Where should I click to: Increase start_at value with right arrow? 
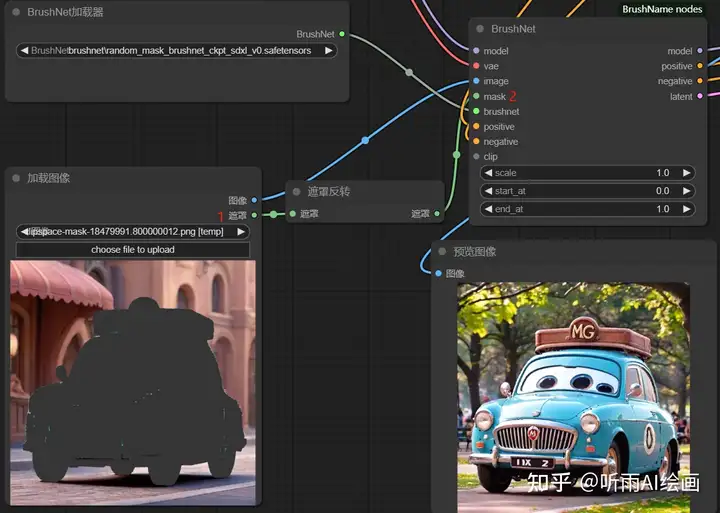pyautogui.click(x=686, y=191)
